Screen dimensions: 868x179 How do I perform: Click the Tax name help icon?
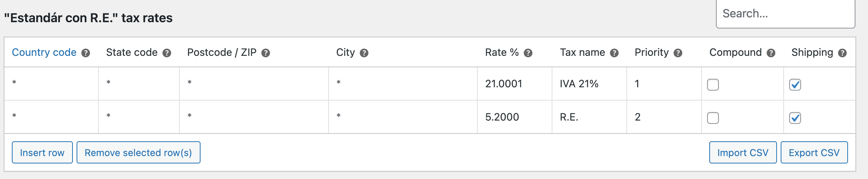tap(614, 53)
